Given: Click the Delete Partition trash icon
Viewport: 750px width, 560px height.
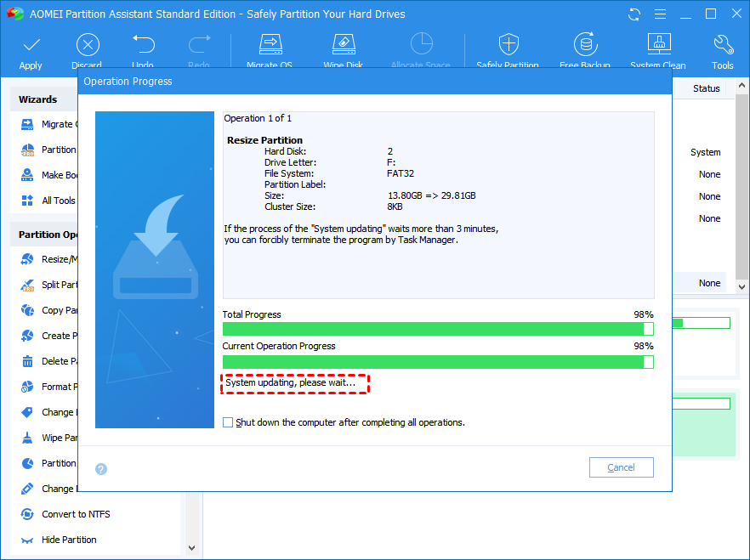Looking at the screenshot, I should [x=27, y=361].
